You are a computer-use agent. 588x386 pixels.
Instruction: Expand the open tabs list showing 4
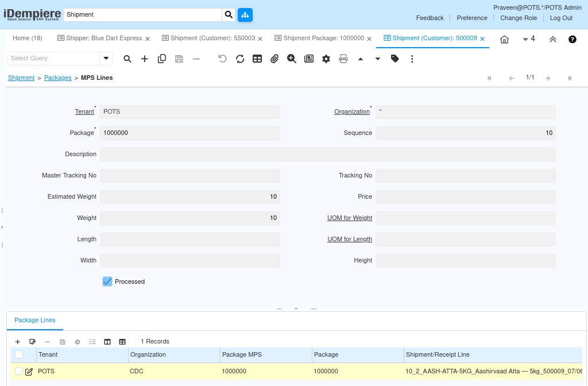tap(529, 39)
